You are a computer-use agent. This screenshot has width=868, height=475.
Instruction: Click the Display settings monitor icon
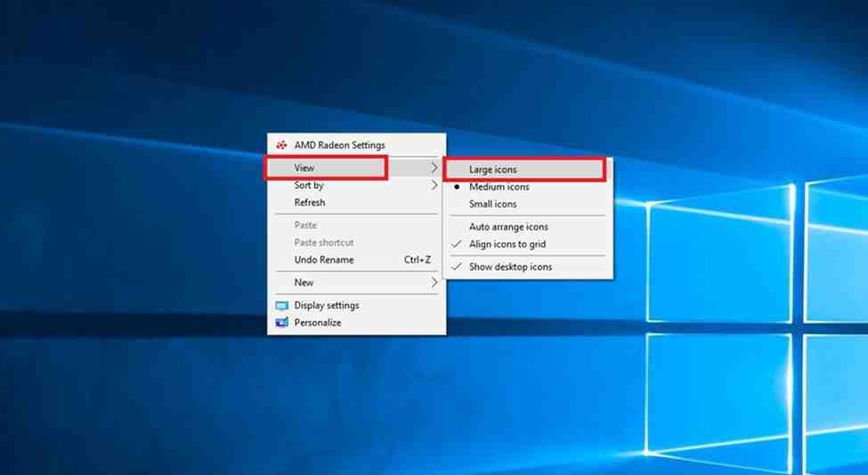point(282,306)
